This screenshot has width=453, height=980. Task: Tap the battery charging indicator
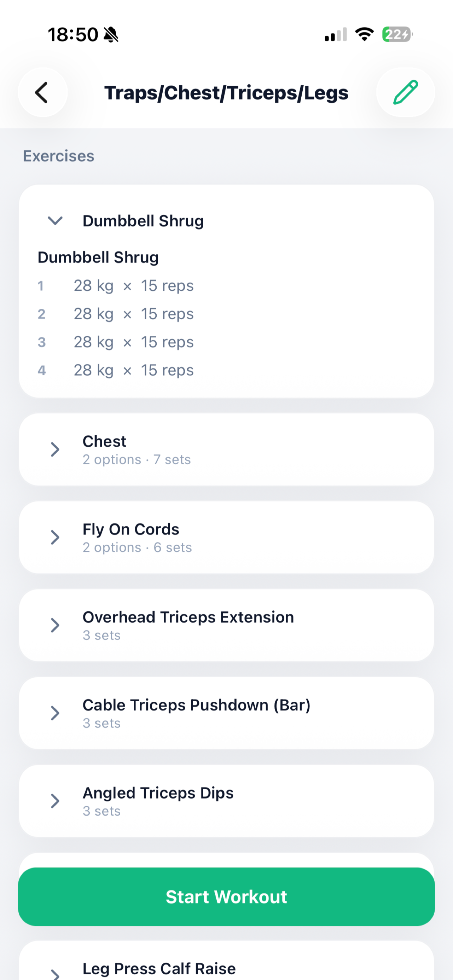coord(398,35)
